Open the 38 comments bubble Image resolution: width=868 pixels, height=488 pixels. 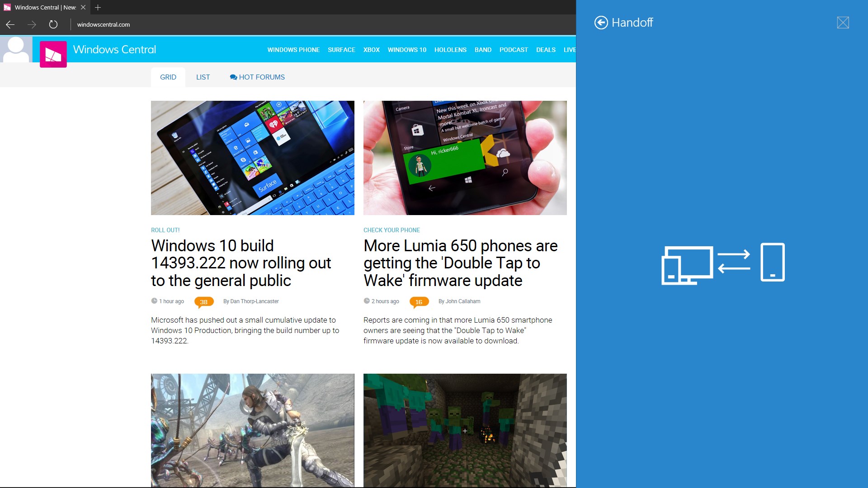[x=204, y=302]
